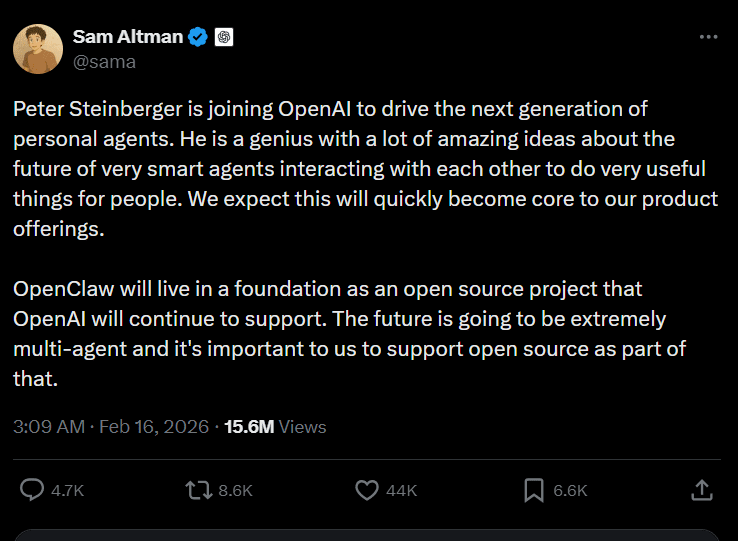Click the reply speech bubble icon
The width and height of the screenshot is (738, 541).
[x=33, y=490]
